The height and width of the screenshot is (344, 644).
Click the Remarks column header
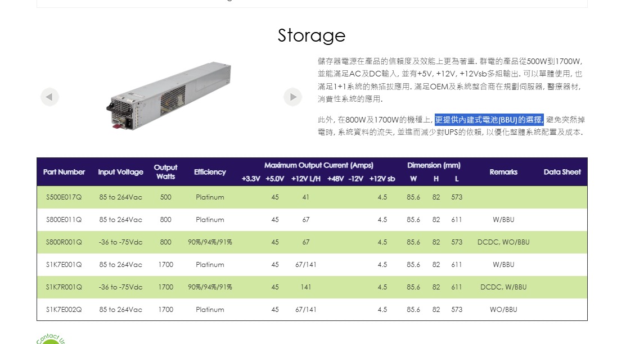pyautogui.click(x=503, y=172)
